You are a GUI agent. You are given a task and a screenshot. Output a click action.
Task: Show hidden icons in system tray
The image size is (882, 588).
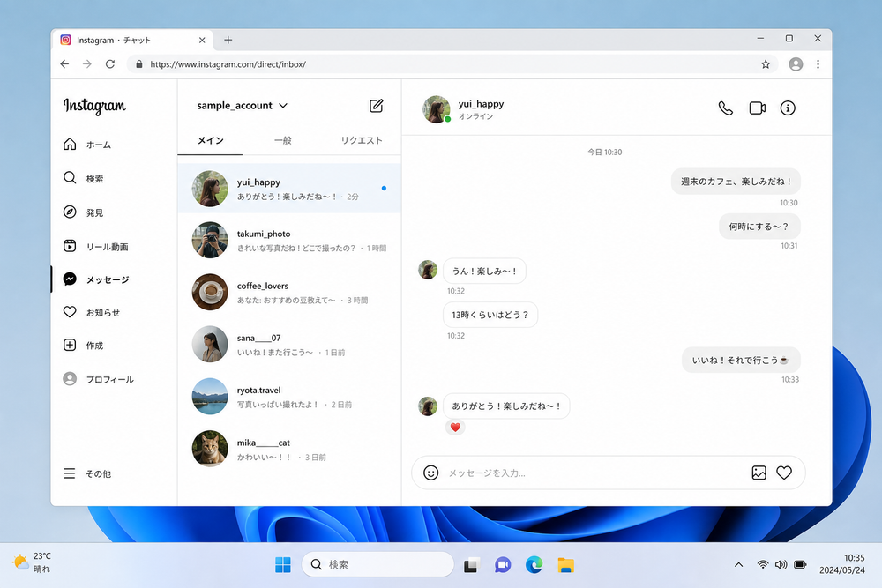(738, 564)
